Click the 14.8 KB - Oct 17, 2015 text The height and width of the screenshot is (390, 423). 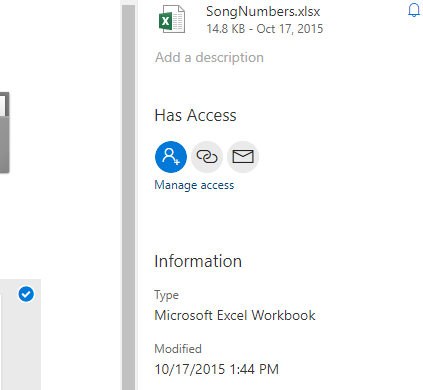tap(265, 29)
